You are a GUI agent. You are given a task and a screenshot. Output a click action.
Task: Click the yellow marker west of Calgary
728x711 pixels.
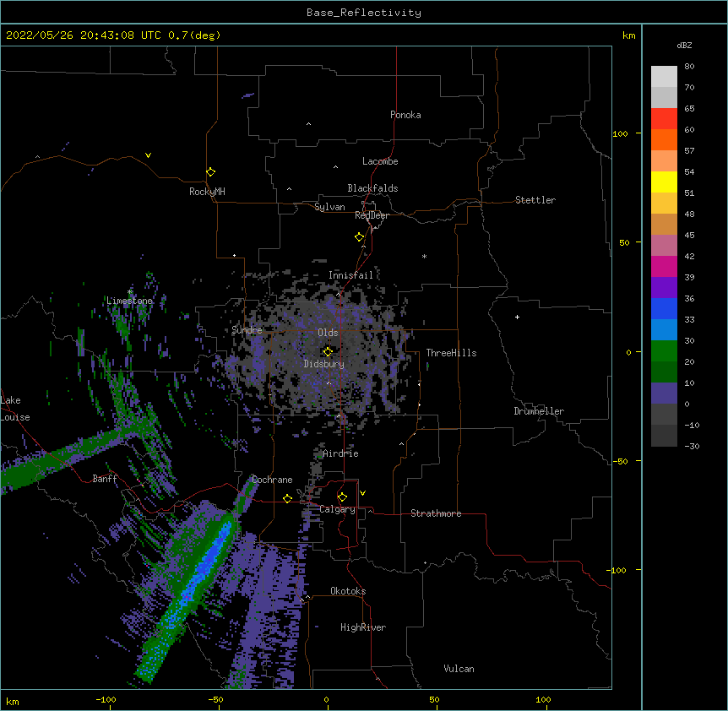[287, 498]
